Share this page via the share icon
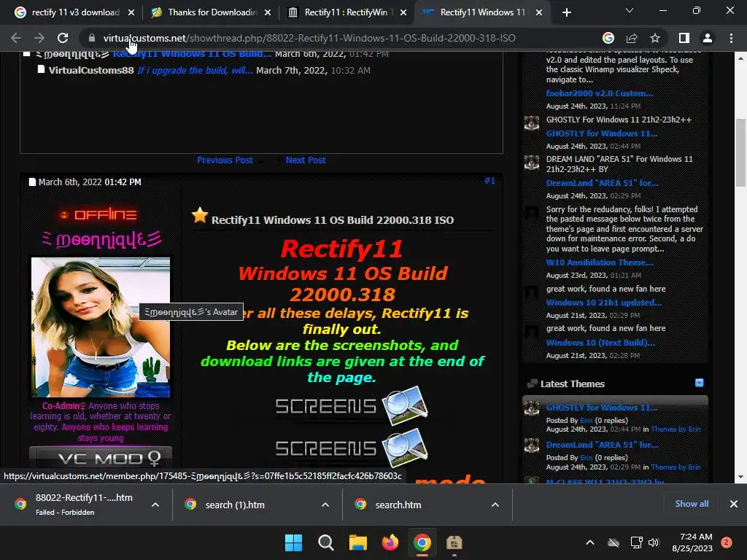 [x=632, y=38]
